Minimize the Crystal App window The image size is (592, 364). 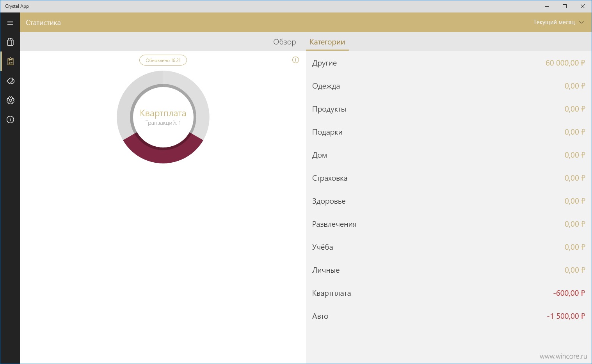tap(547, 6)
